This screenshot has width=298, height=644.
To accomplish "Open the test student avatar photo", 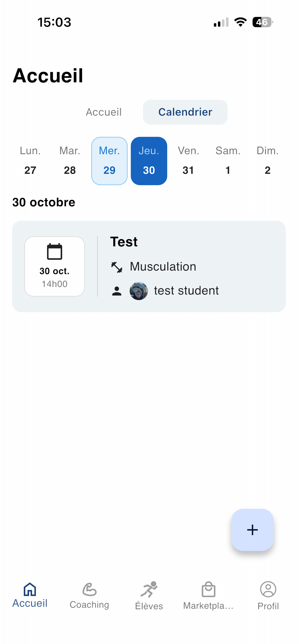I will 139,291.
